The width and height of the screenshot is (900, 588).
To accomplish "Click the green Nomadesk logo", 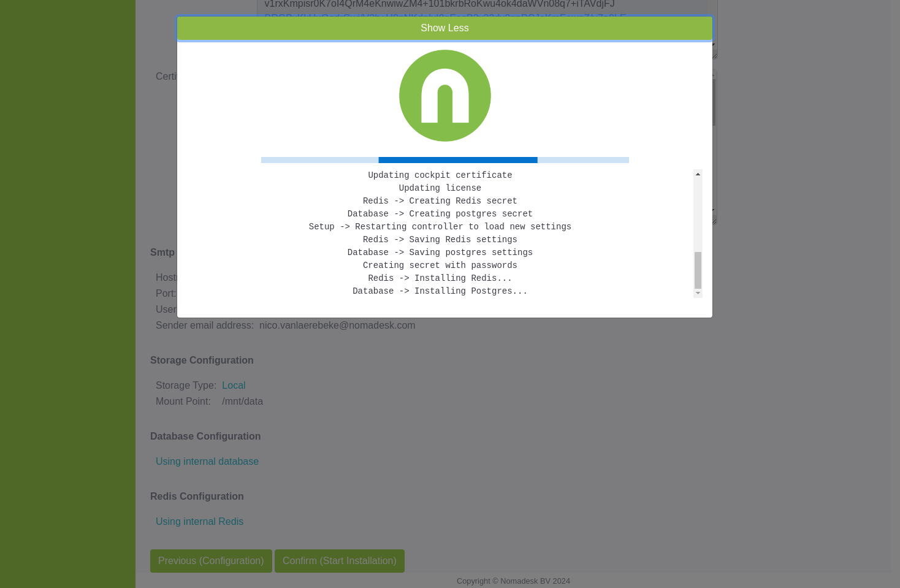I will (x=445, y=96).
